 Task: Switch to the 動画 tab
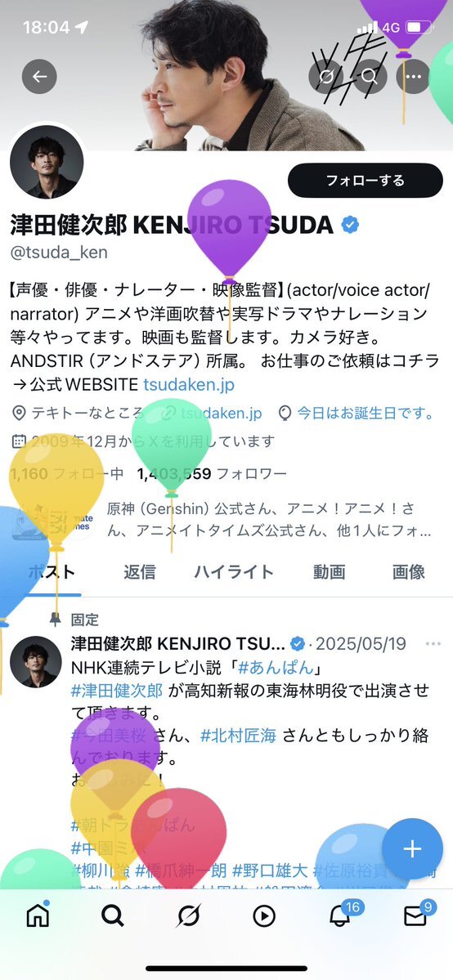tap(329, 571)
